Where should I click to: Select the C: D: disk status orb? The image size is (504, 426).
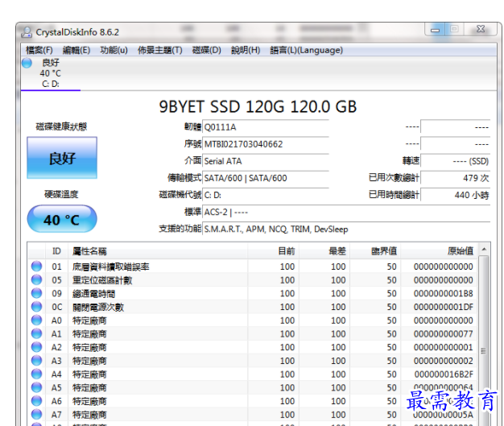click(x=27, y=63)
